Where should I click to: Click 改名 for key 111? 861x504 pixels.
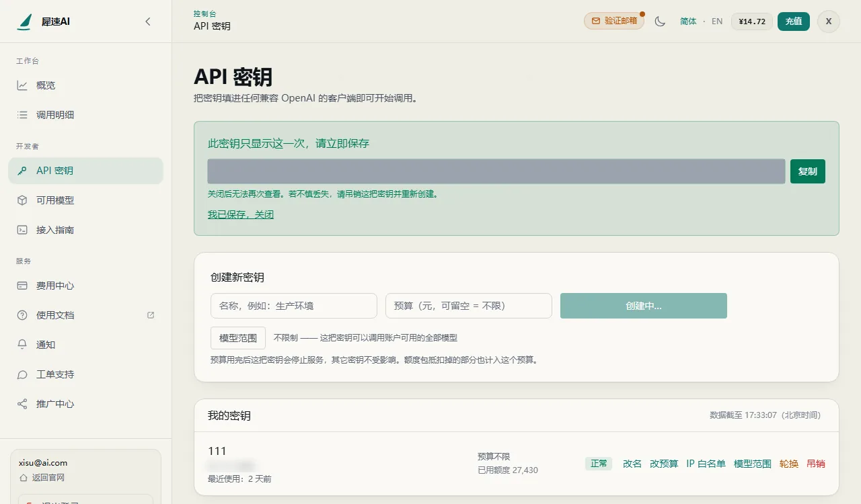tap(632, 464)
